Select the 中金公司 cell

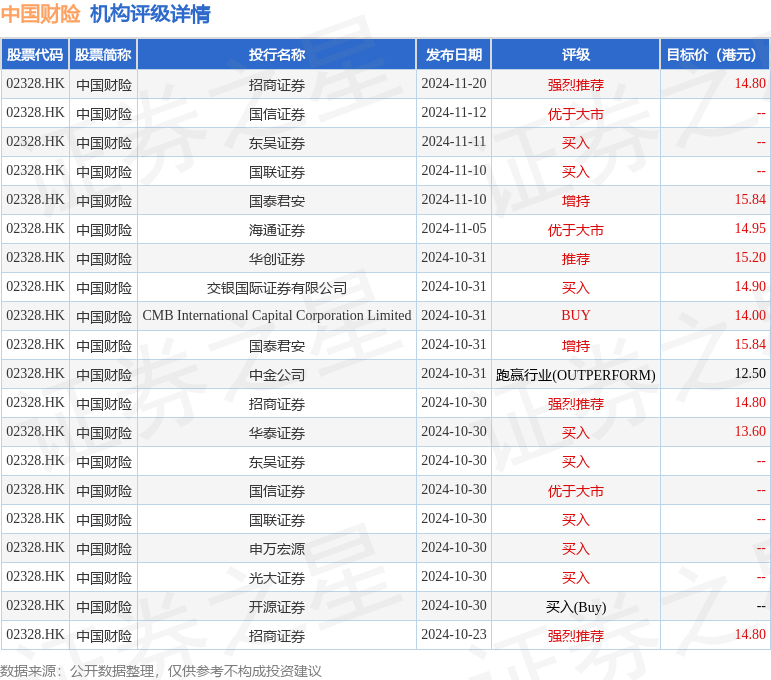[277, 375]
